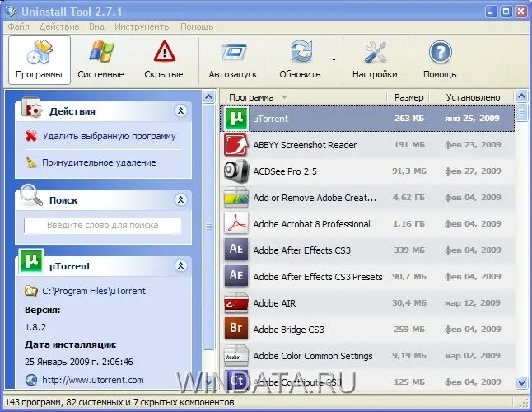Click µTorrent icon in details panel
The width and height of the screenshot is (532, 412).
(x=31, y=261)
